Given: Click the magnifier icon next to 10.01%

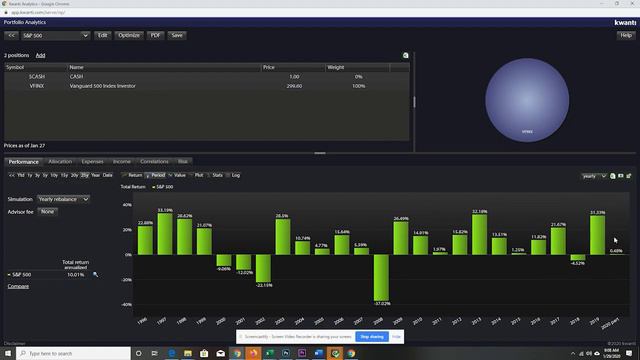Looking at the screenshot, I should (96, 275).
